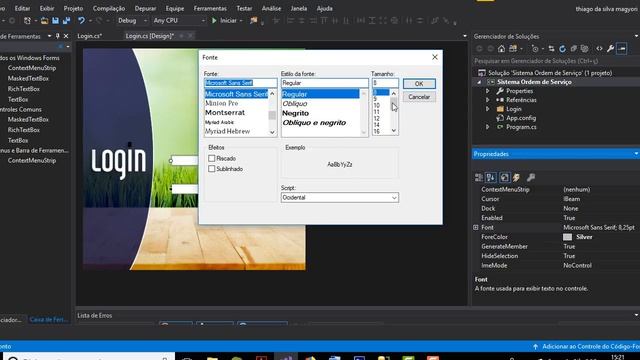Click the Save icon in main toolbar
This screenshot has height=360, width=640.
click(55, 20)
